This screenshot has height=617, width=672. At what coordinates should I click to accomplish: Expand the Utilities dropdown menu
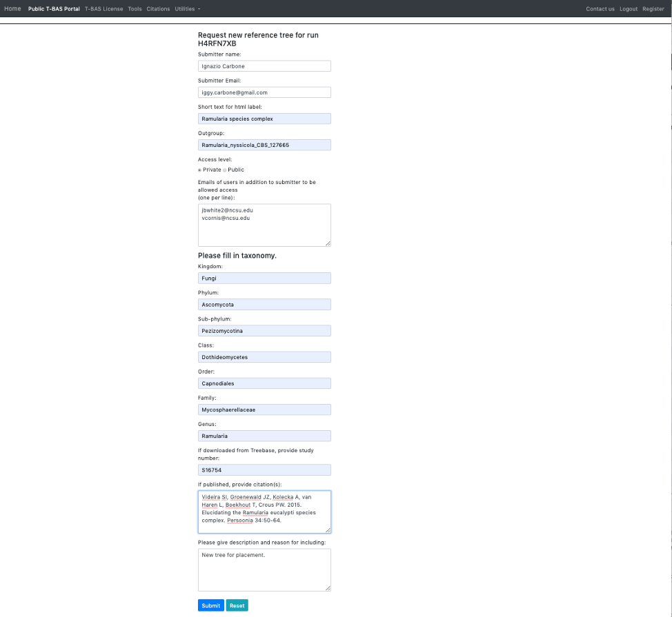187,9
